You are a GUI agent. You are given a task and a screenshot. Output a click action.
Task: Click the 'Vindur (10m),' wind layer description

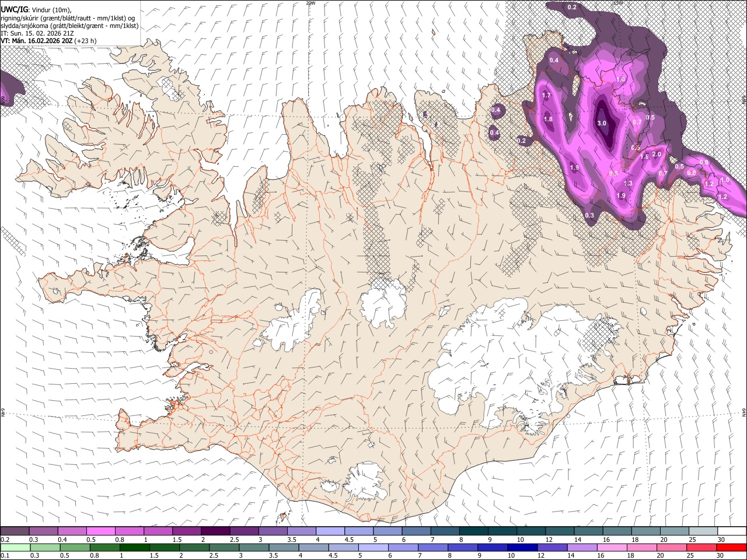(51, 9)
